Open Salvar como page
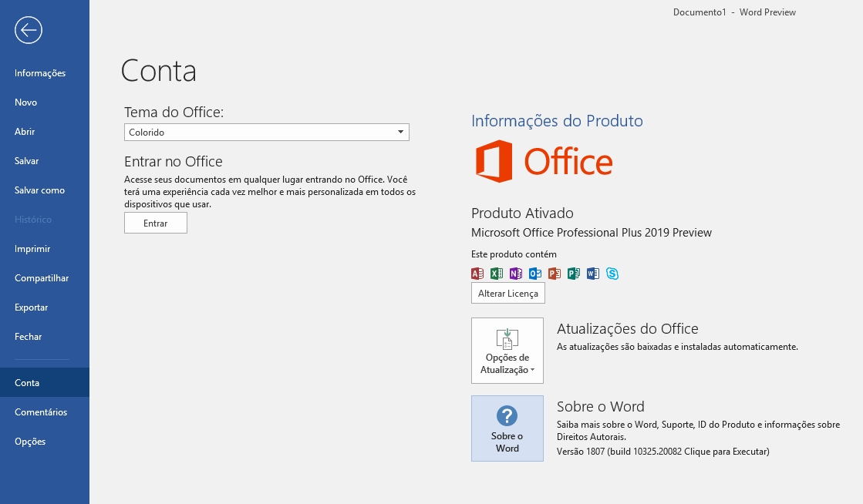This screenshot has height=504, width=863. click(x=45, y=190)
